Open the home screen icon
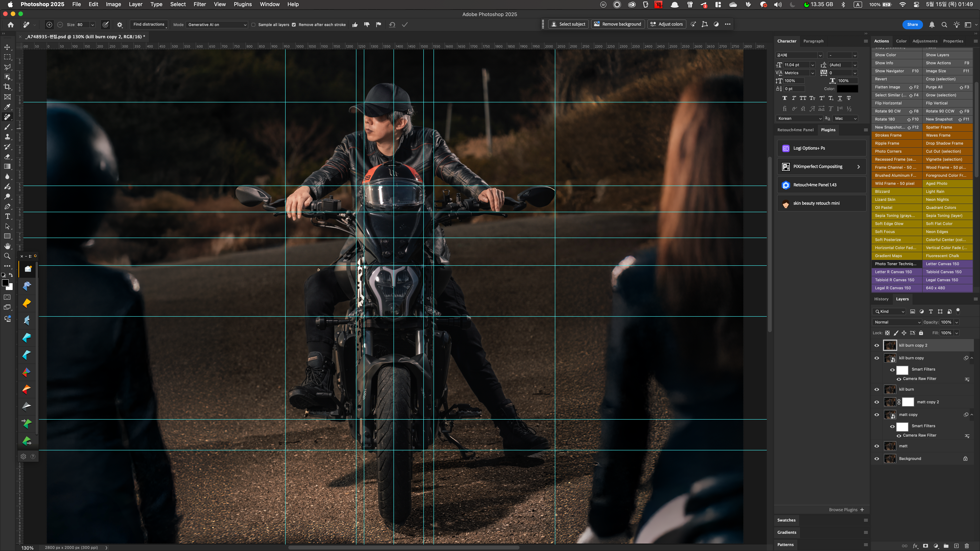The image size is (980, 551). (11, 25)
